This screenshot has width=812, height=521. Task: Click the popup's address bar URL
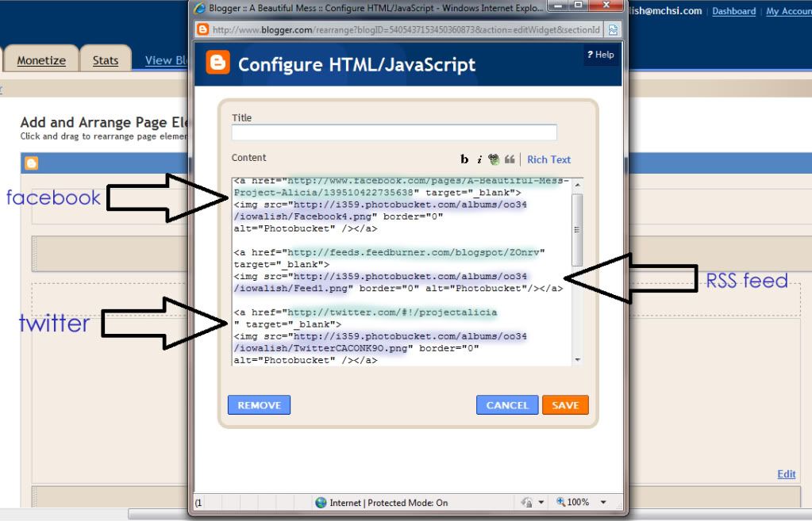click(x=406, y=29)
